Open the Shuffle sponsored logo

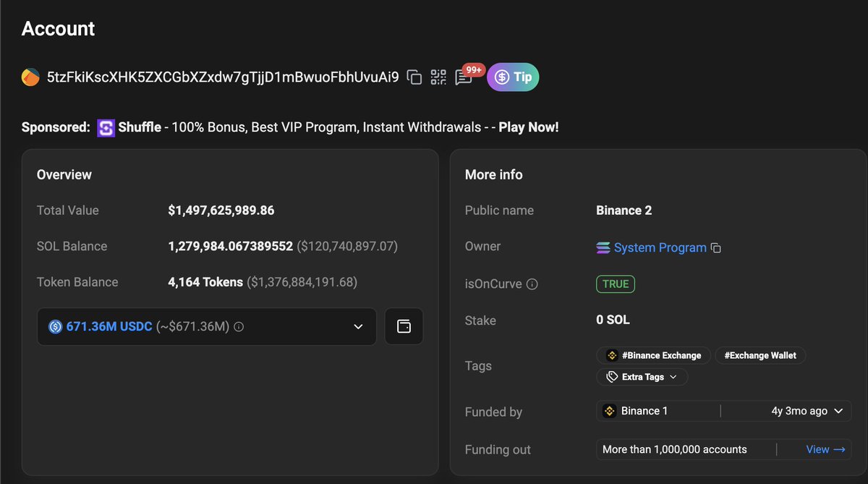106,127
